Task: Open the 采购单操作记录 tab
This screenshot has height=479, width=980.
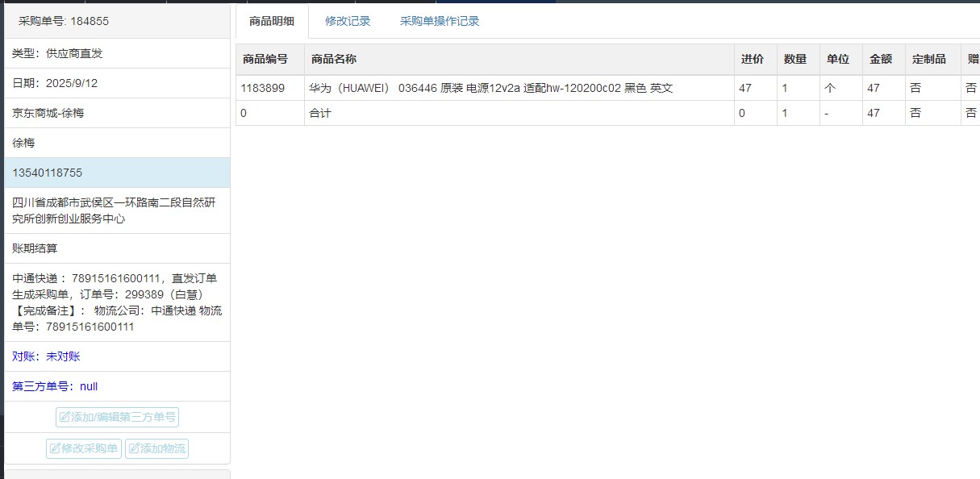Action: click(x=440, y=22)
